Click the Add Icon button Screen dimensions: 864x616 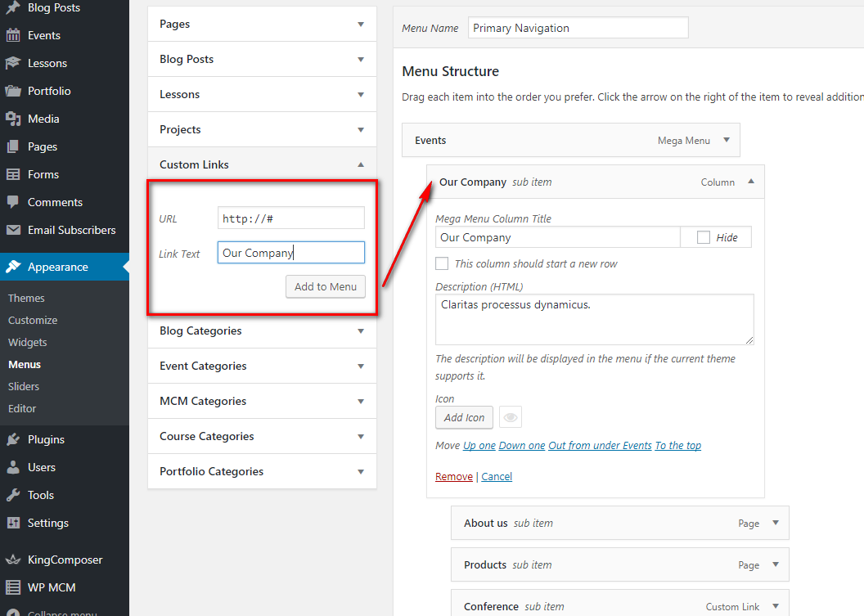coord(465,417)
